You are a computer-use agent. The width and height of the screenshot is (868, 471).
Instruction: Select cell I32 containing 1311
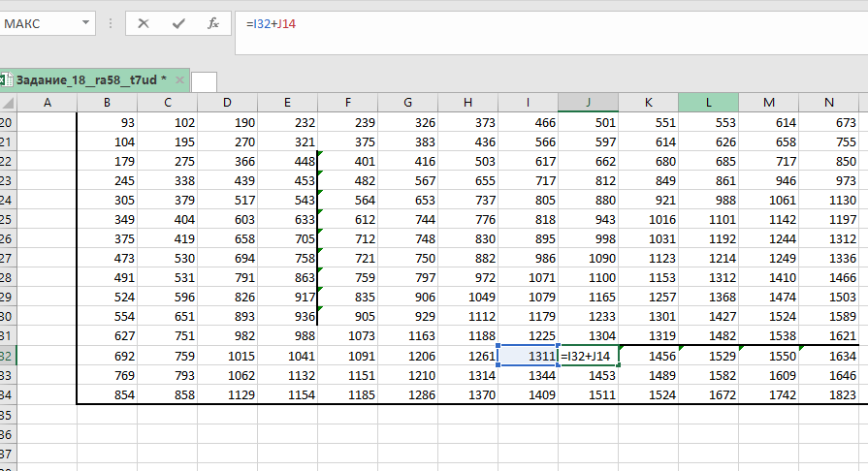click(x=528, y=356)
